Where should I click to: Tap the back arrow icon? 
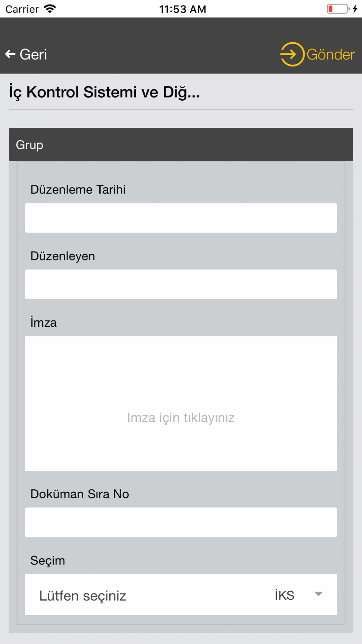[x=10, y=53]
